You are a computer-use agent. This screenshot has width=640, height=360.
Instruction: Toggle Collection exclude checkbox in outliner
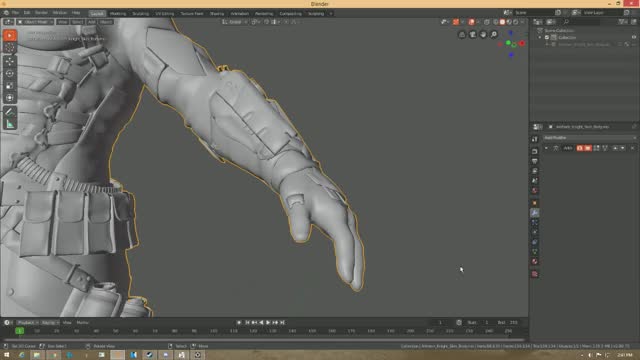pos(547,38)
